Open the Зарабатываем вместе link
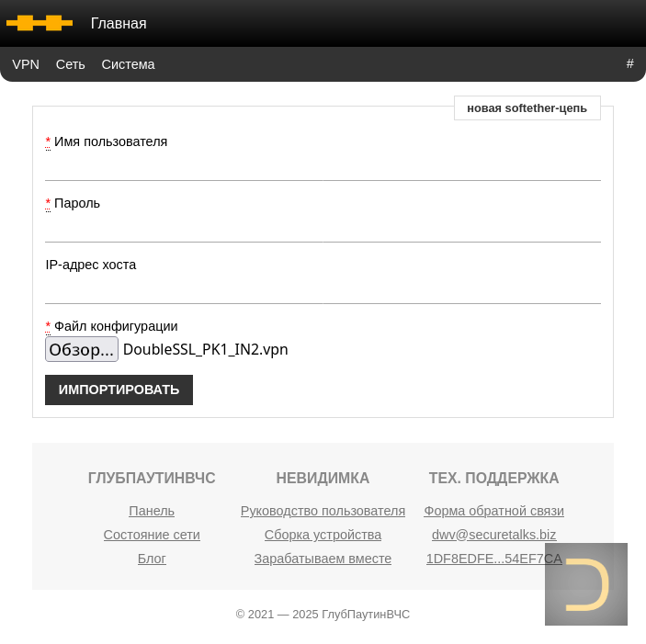This screenshot has height=644, width=646. click(323, 559)
